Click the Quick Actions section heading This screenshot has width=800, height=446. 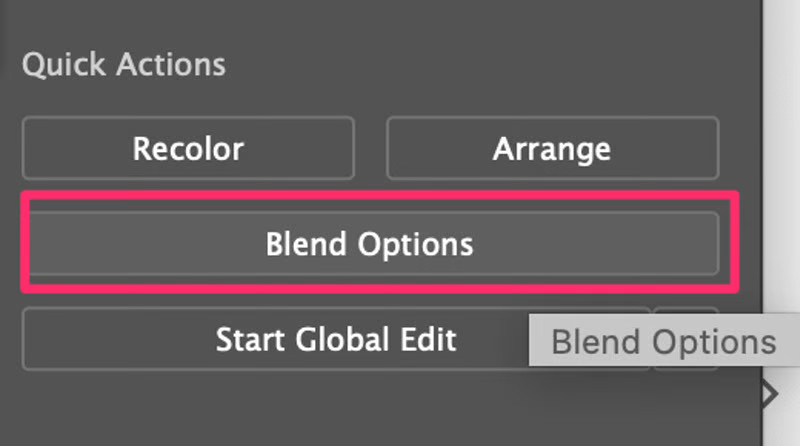[x=124, y=65]
